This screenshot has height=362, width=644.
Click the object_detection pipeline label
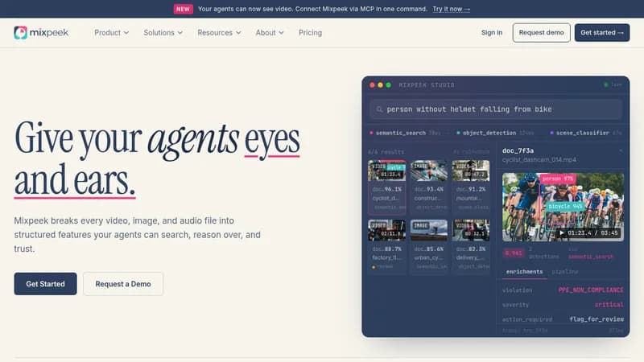489,133
